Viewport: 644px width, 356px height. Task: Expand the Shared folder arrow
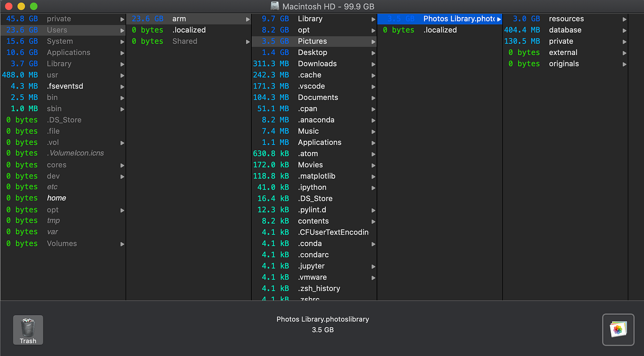tap(248, 42)
